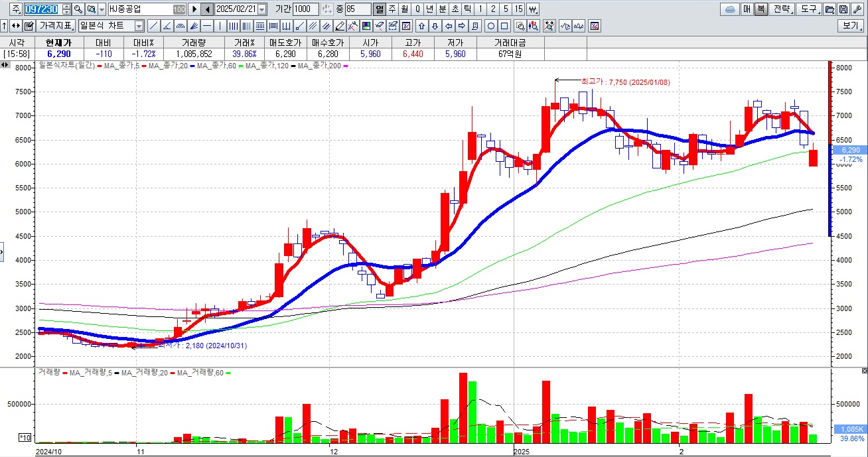Screen dimensions: 868x457
Task: Click the 5 interval button
Action: (x=506, y=9)
